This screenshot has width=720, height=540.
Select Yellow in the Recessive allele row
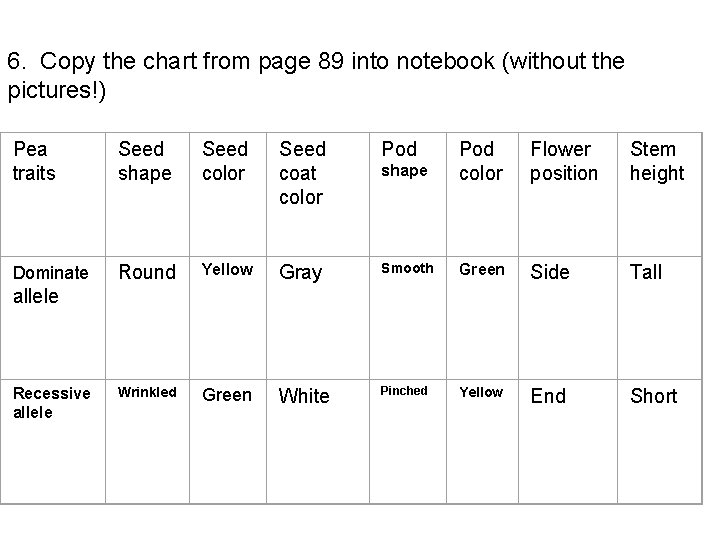click(481, 392)
